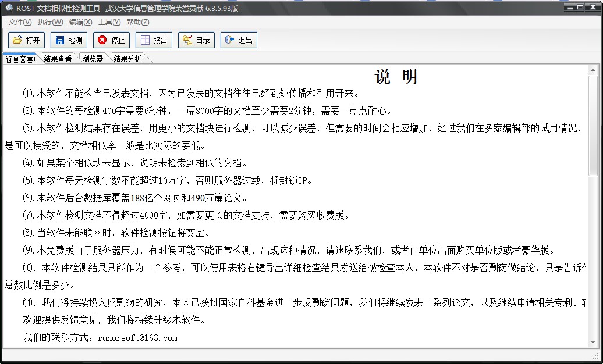The width and height of the screenshot is (603, 364).
Task: Click the ROST app icon in title bar
Action: 9,8
